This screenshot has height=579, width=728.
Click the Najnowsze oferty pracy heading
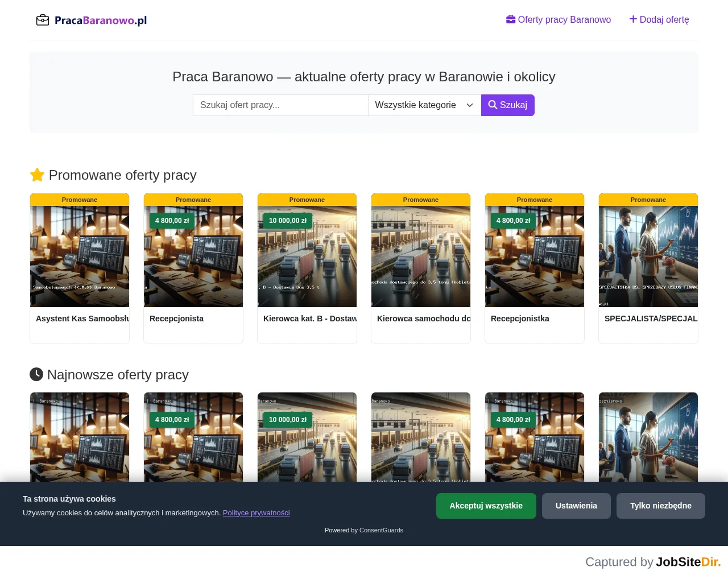pos(109,375)
